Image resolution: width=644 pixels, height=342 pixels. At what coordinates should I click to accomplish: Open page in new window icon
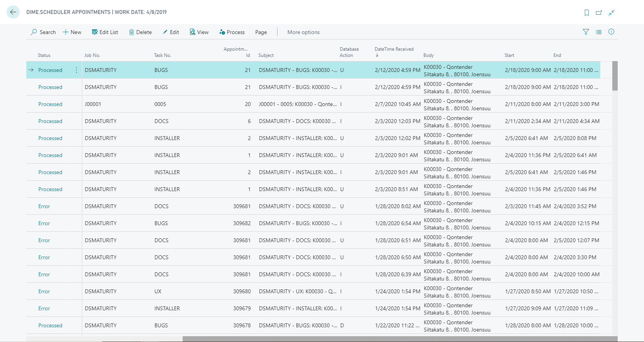click(x=599, y=13)
